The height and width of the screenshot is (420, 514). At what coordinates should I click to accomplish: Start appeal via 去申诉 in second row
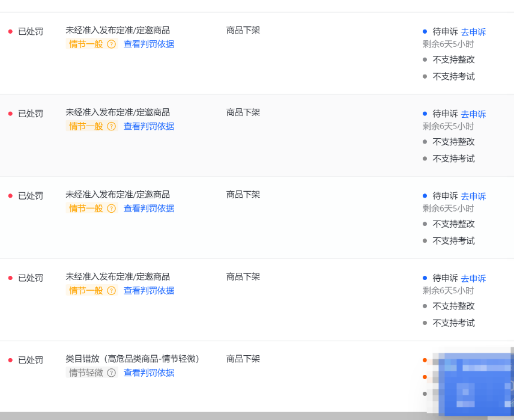click(x=473, y=115)
